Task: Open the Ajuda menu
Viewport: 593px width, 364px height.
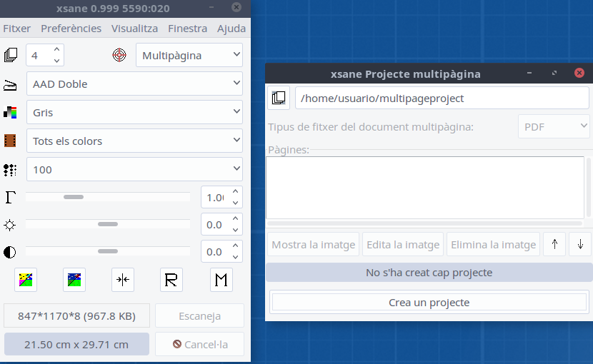Action: point(231,29)
